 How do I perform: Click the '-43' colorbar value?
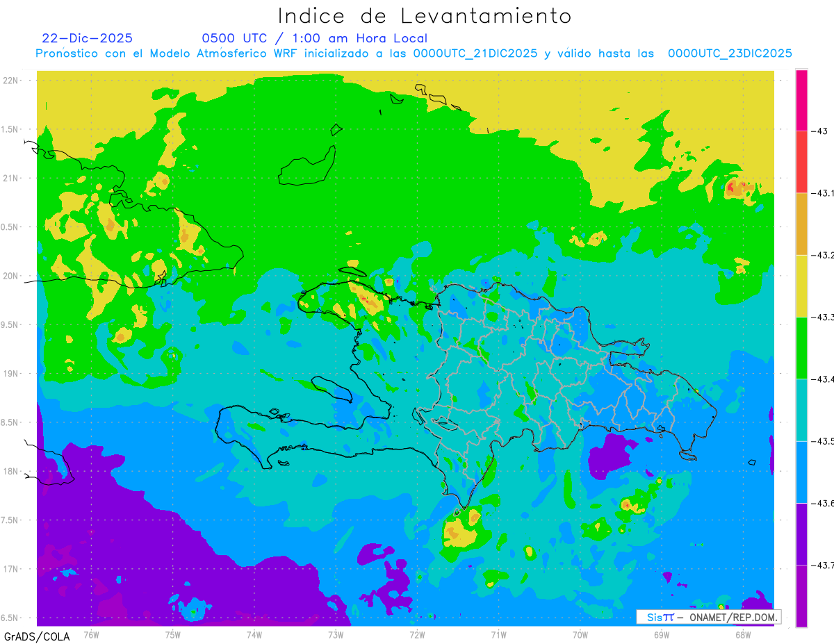coord(819,131)
